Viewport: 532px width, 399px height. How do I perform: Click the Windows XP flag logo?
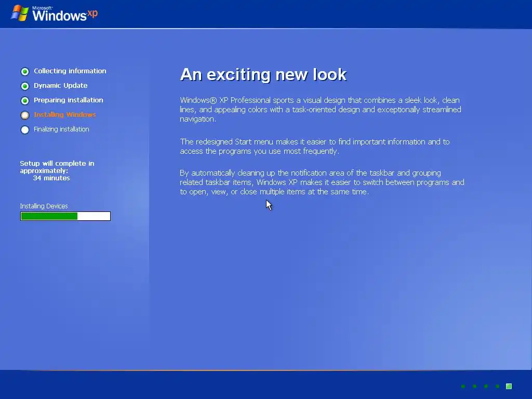click(x=20, y=13)
